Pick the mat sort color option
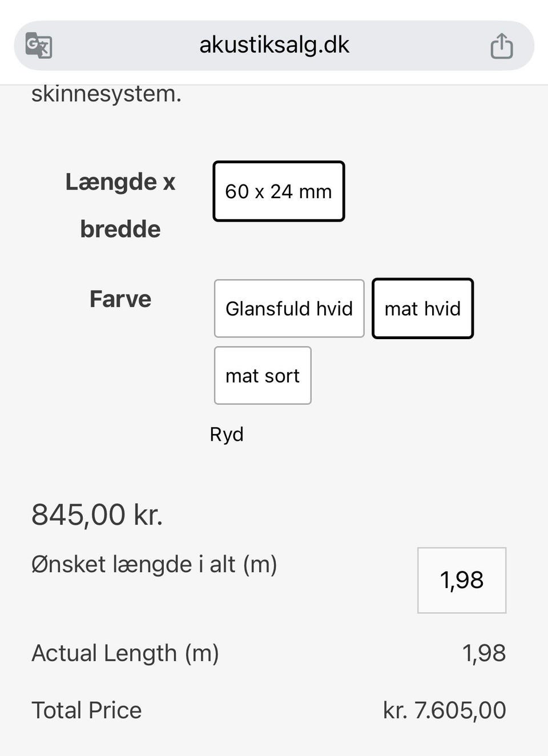The image size is (548, 756). pos(263,376)
